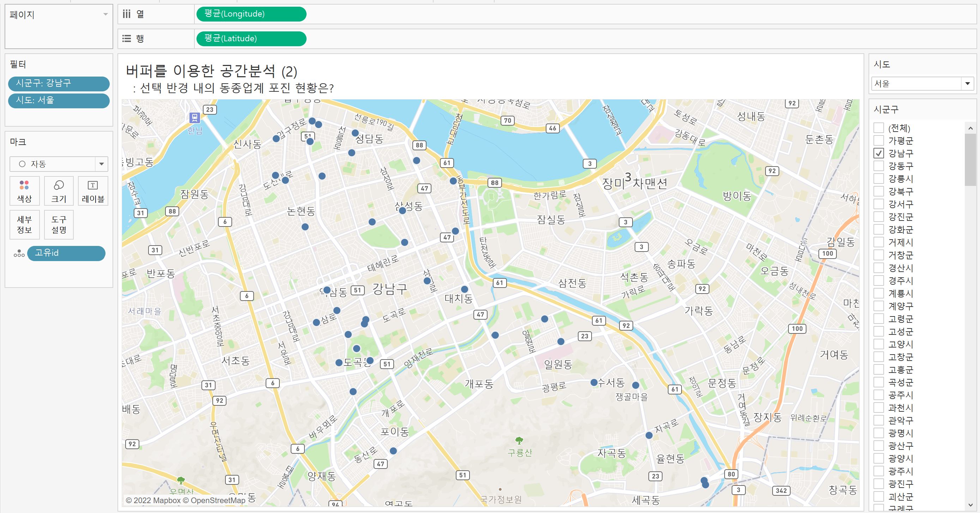Image resolution: width=980 pixels, height=513 pixels.
Task: Click the 레이블 (label) marks card
Action: tap(93, 191)
